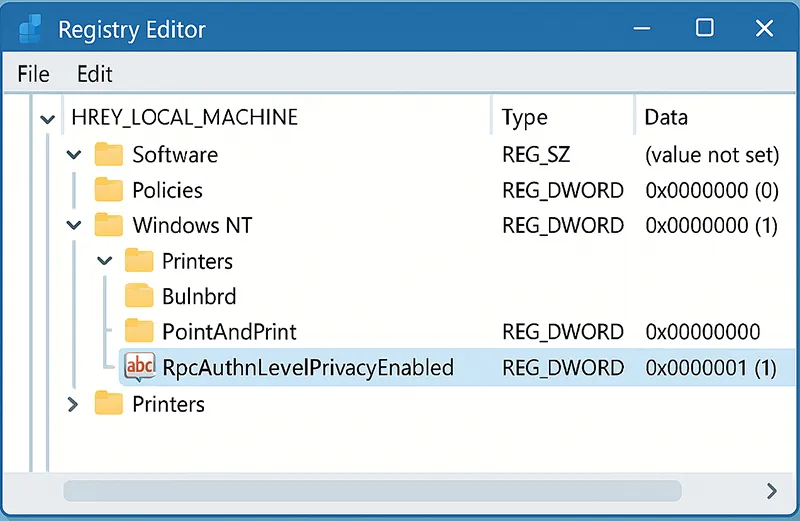The width and height of the screenshot is (800, 521).
Task: Click the abc icon of RpcAuthnLevelPrivacyEnabled
Action: coord(140,367)
